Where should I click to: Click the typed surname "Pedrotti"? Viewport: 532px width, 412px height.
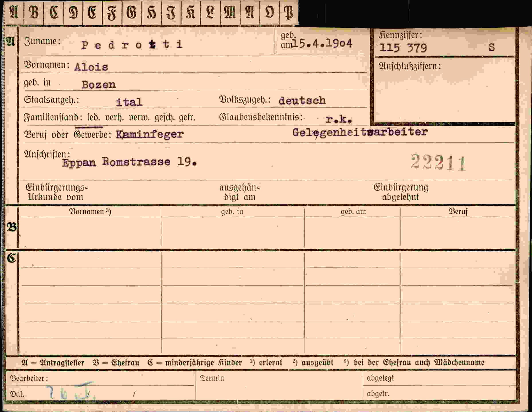coord(132,45)
